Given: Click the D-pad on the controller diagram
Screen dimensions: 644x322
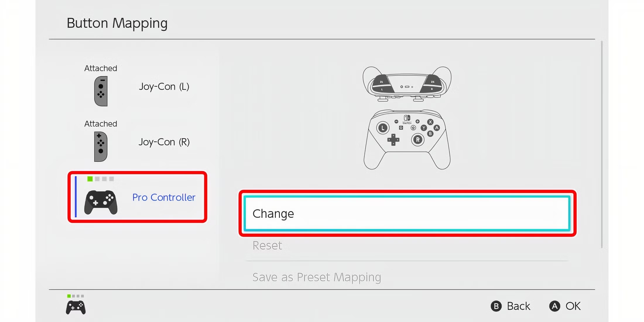Looking at the screenshot, I should click(x=393, y=140).
